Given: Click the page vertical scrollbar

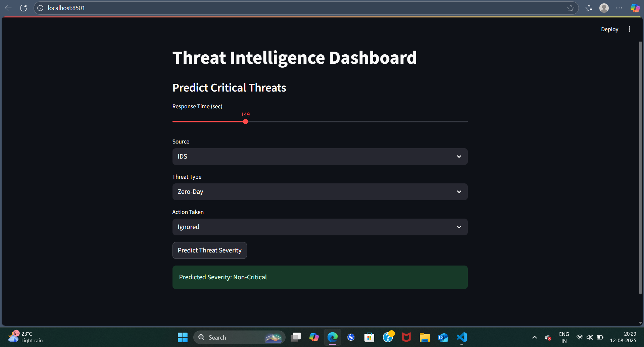Looking at the screenshot, I should [640, 168].
